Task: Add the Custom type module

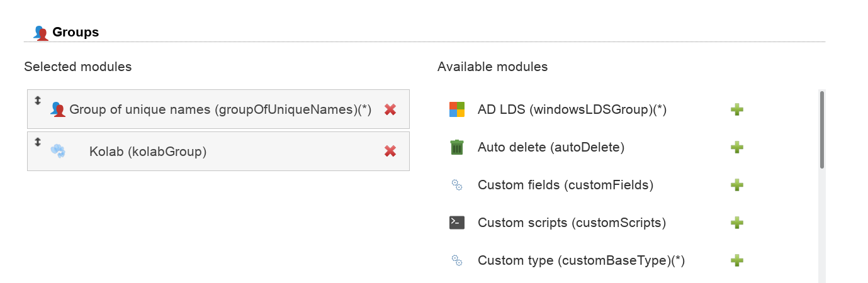Action: [x=736, y=260]
